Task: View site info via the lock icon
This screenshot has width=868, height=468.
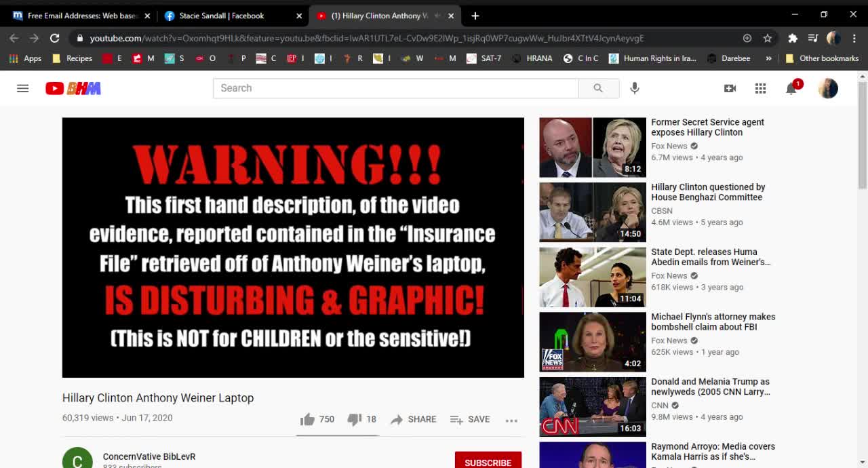Action: [80, 38]
